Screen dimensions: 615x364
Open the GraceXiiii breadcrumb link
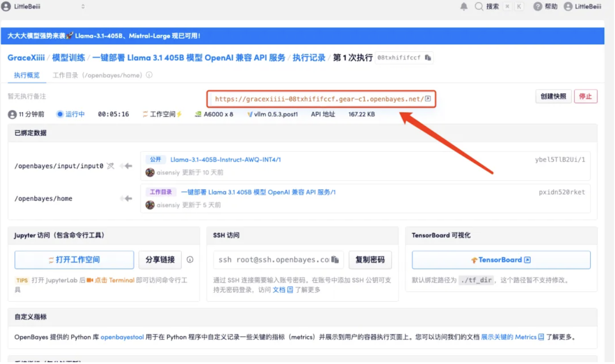[26, 58]
